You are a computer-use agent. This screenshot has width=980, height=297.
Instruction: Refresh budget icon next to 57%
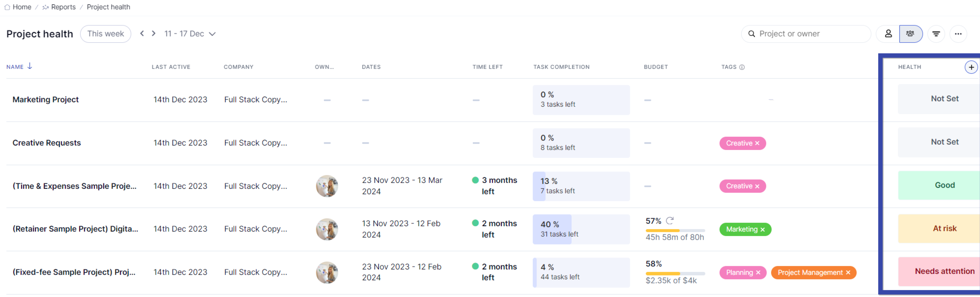[670, 221]
